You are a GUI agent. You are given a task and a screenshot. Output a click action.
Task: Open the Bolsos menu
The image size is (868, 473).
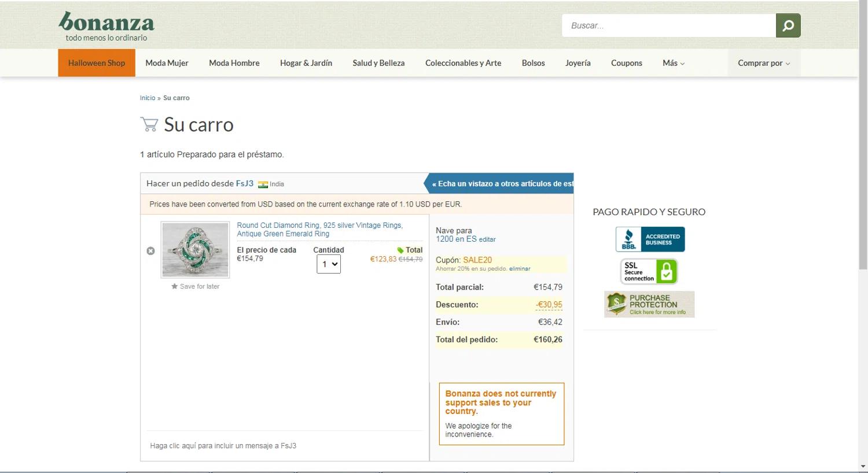pyautogui.click(x=533, y=63)
